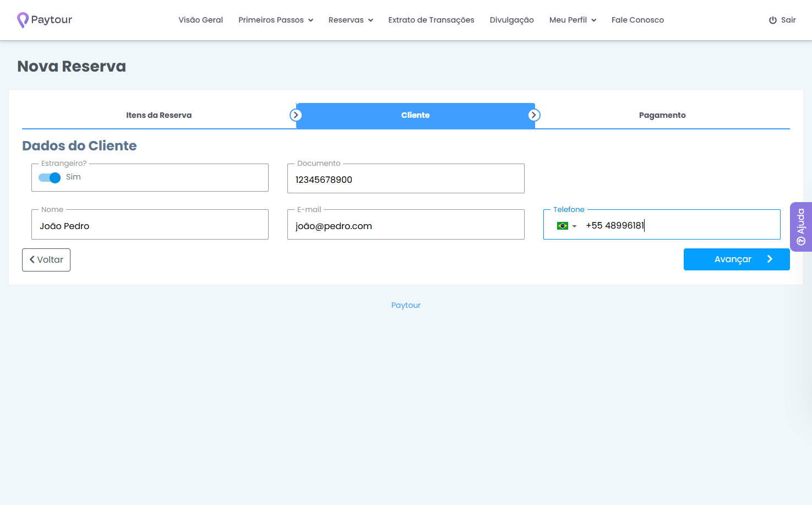Expand the Meu Perfil menu
Screen dimensions: 812x505
coord(573,20)
